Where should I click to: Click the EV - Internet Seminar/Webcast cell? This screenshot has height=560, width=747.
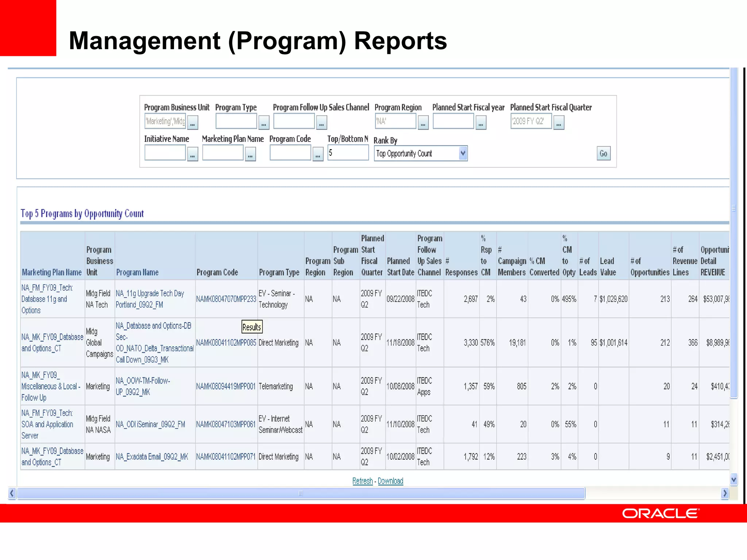pyautogui.click(x=280, y=424)
